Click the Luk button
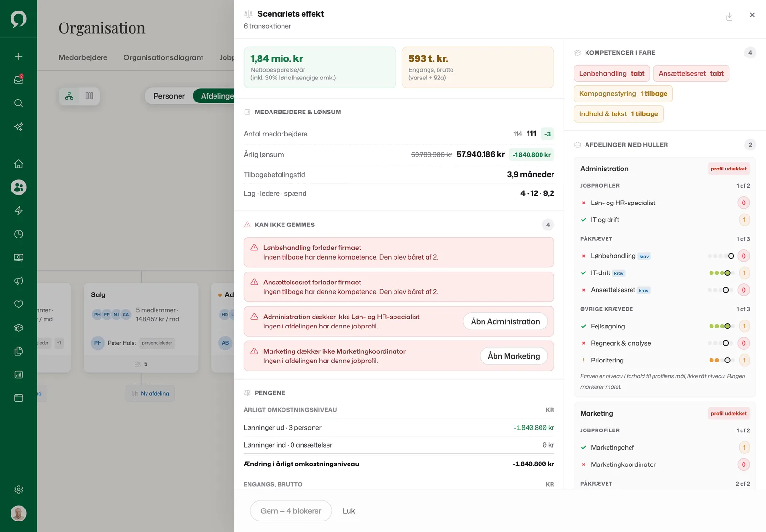 (x=349, y=511)
